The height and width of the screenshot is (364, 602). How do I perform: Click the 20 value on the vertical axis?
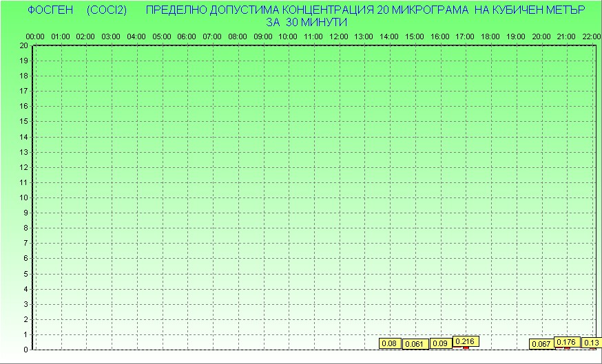[x=24, y=45]
